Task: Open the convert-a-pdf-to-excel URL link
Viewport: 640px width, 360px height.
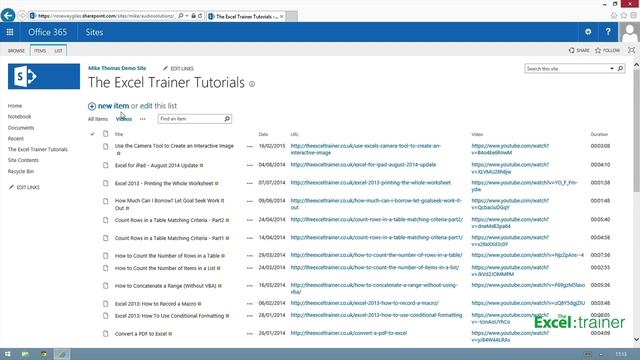Action: 349,333
